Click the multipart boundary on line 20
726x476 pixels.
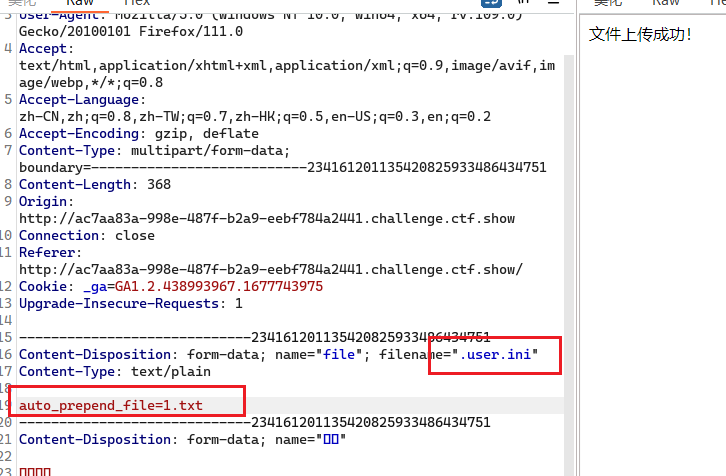coord(255,422)
